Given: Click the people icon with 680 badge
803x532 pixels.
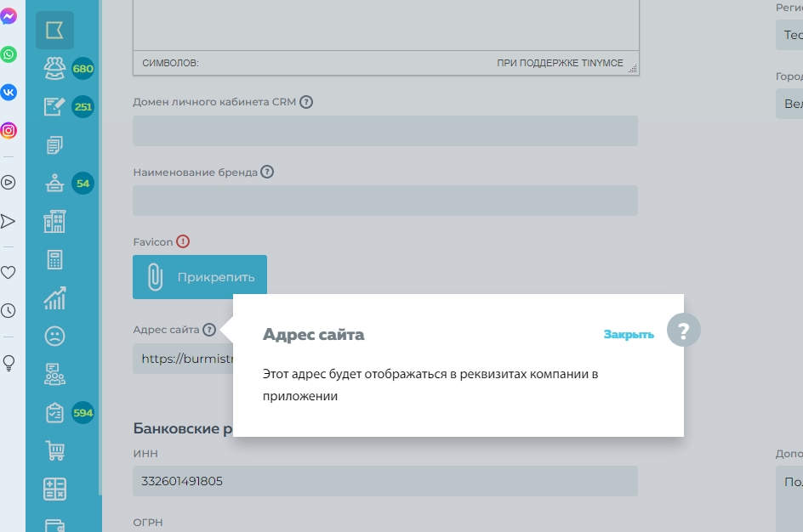Looking at the screenshot, I should (55, 68).
